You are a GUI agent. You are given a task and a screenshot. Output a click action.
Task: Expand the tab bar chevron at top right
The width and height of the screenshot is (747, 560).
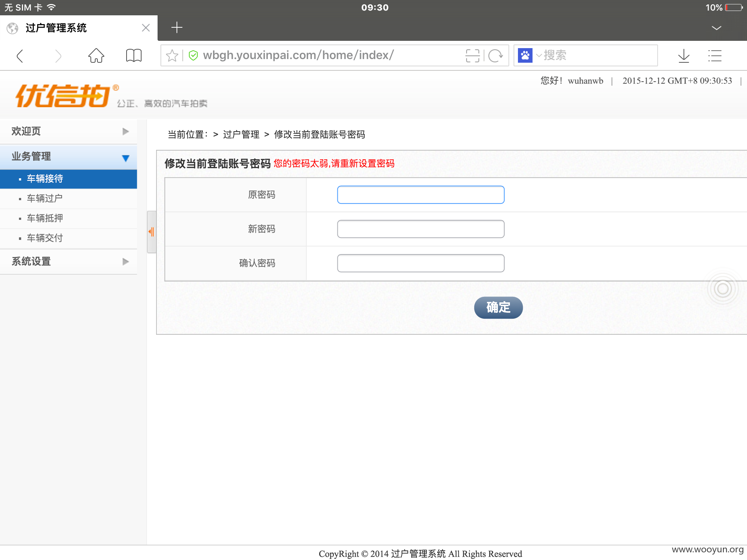pos(716,28)
